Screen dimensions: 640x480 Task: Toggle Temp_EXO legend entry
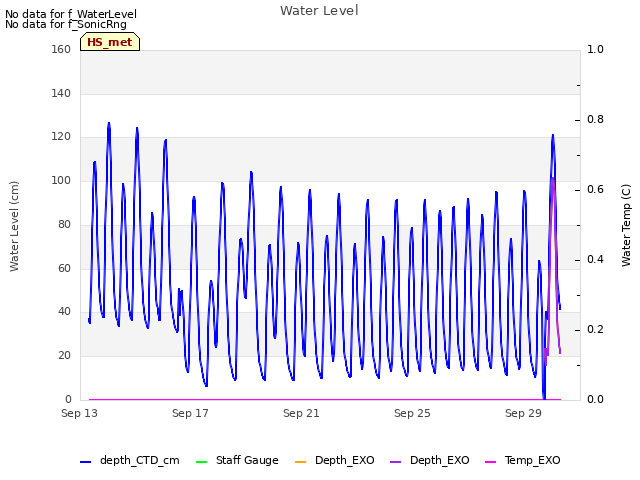(x=522, y=460)
